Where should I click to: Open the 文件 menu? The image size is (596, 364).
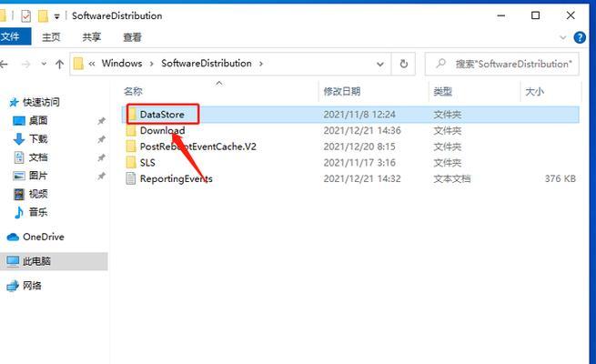(14, 37)
